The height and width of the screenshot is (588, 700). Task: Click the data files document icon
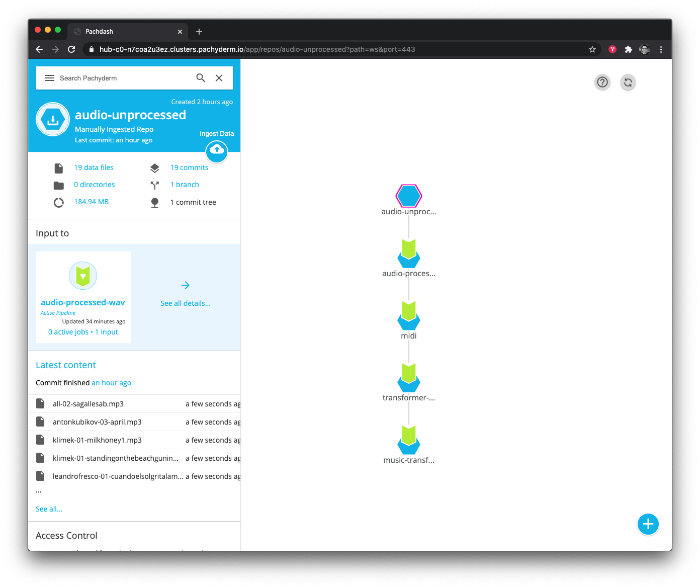tap(59, 168)
